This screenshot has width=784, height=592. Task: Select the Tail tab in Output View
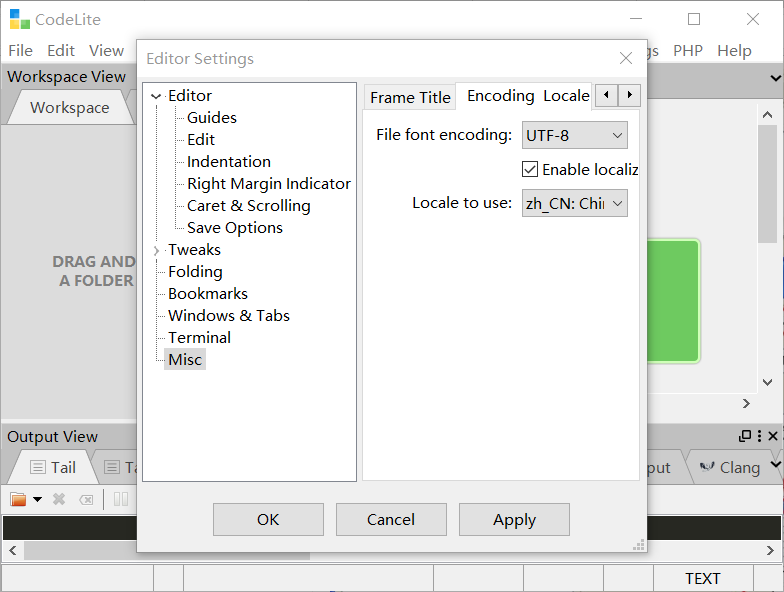(53, 468)
